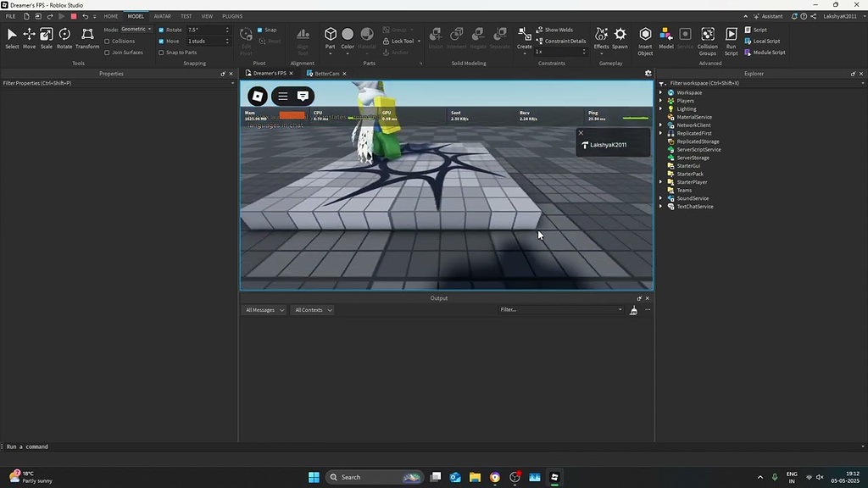Select the Scale tool
Image resolution: width=868 pixels, height=488 pixels.
(47, 35)
